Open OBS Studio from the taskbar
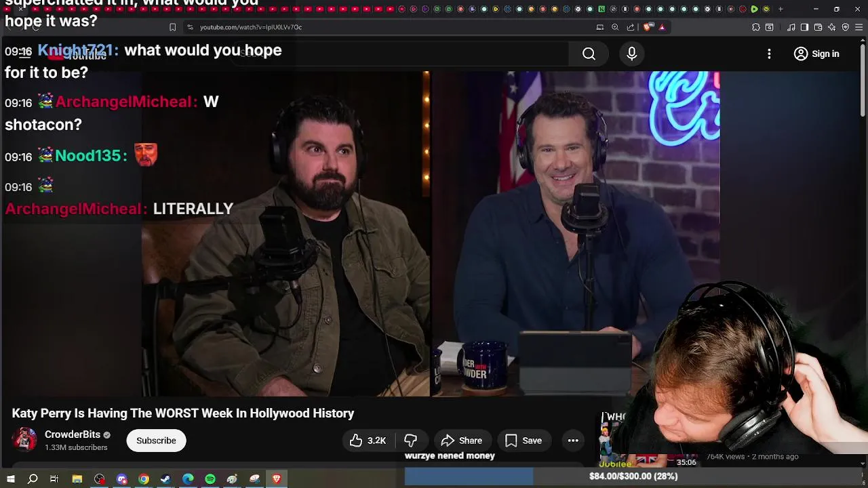 click(x=100, y=479)
